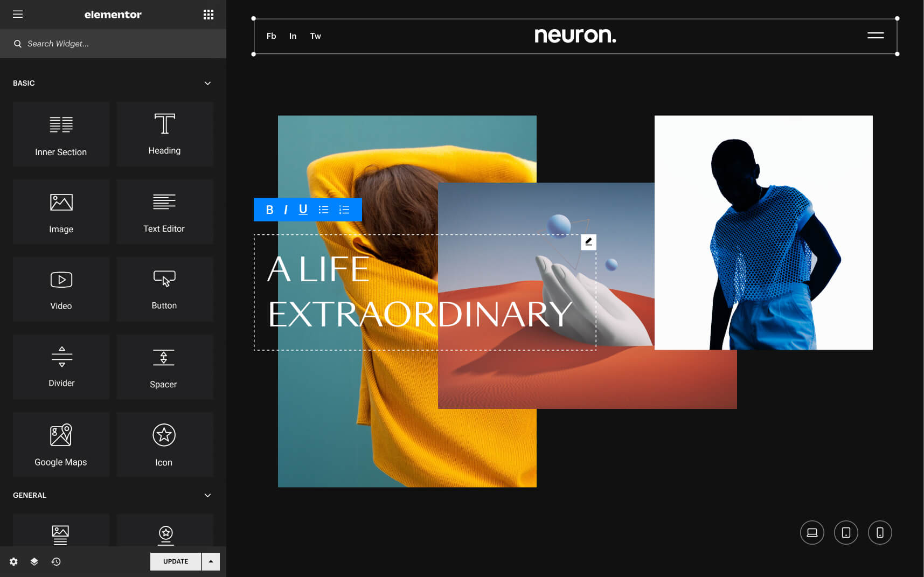Open the widgets grid panel icon

click(209, 15)
